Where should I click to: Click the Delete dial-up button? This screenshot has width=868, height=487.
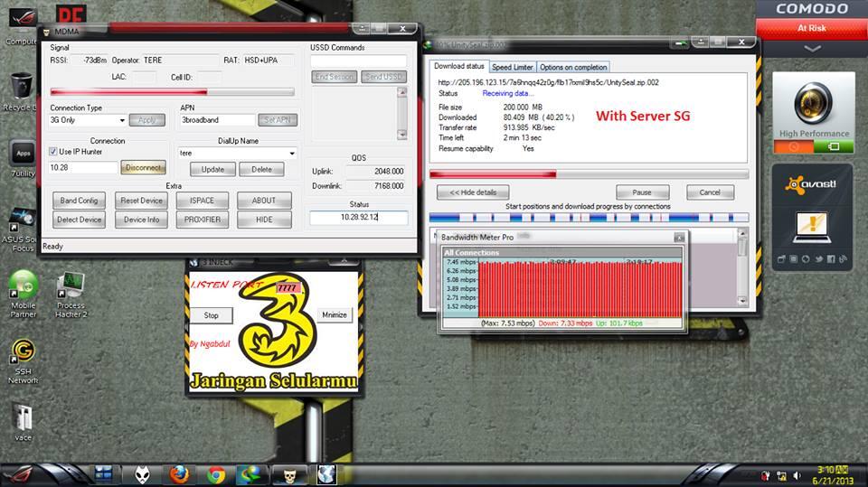(x=261, y=169)
